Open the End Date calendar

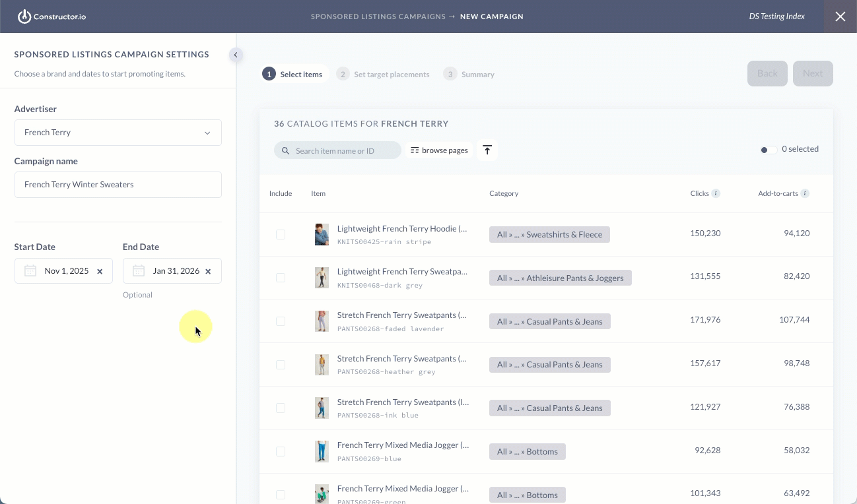139,271
